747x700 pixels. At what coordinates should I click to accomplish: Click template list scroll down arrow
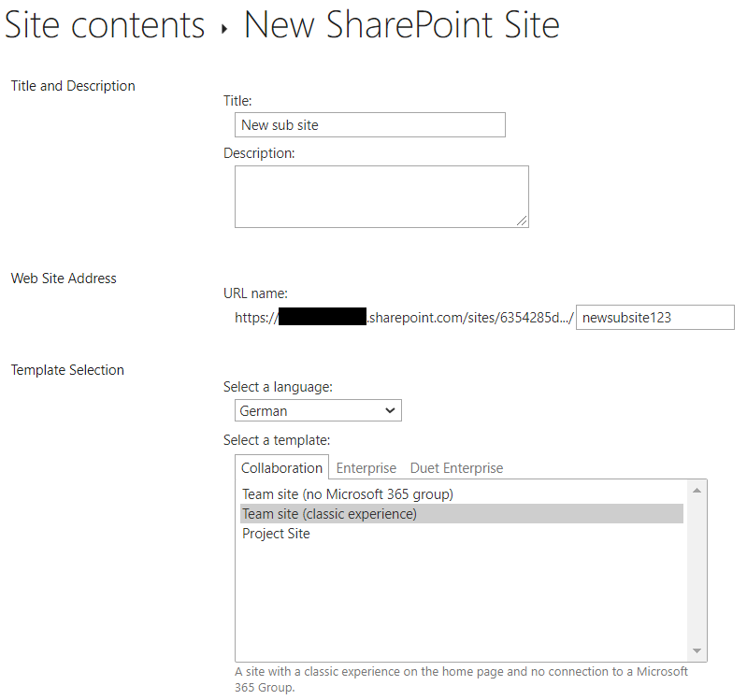click(x=697, y=650)
